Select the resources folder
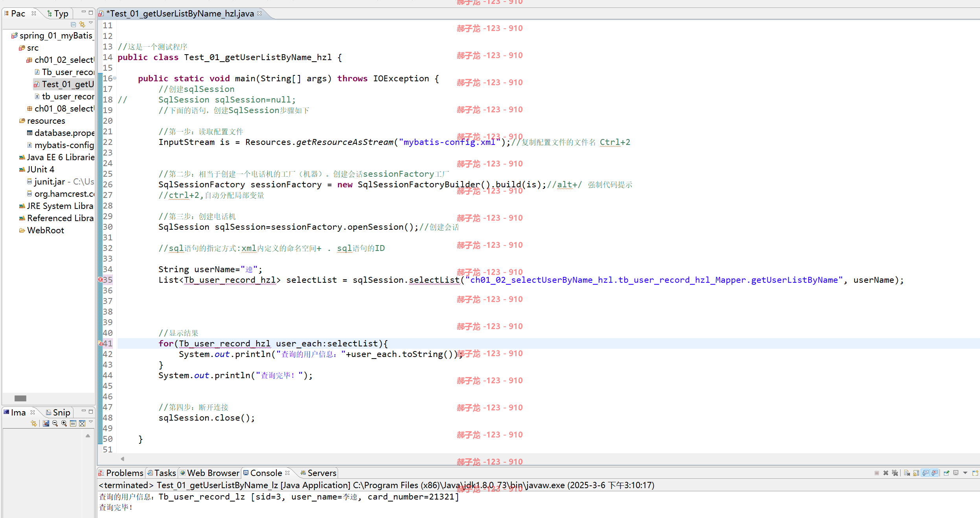Viewport: 980px width, 518px height. (42, 121)
